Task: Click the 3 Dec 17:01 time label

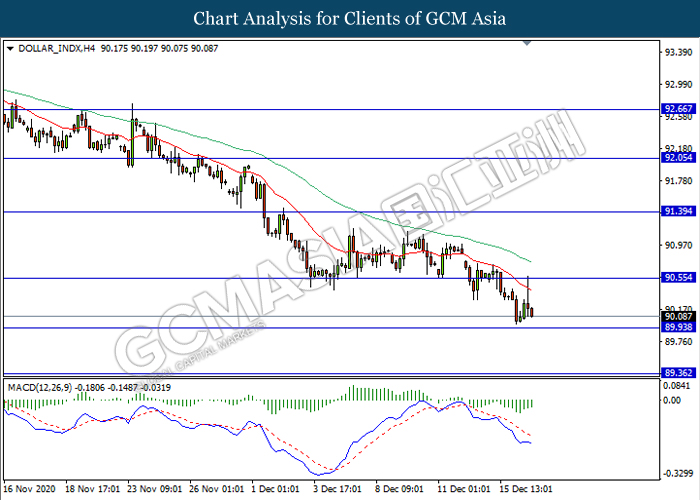Action: point(337,489)
